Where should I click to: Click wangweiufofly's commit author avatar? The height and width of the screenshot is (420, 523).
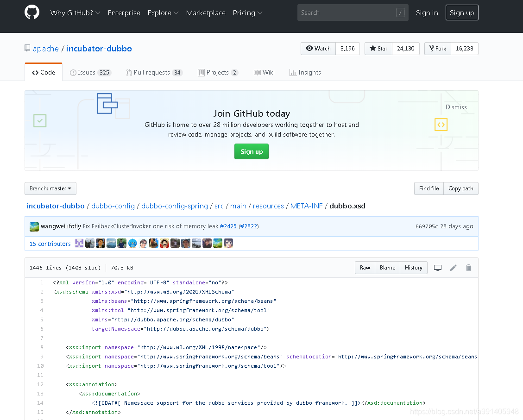(34, 226)
